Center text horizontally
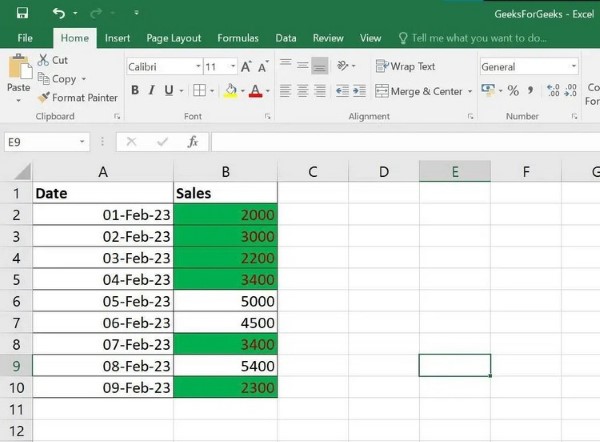The width and height of the screenshot is (600, 442). [302, 91]
